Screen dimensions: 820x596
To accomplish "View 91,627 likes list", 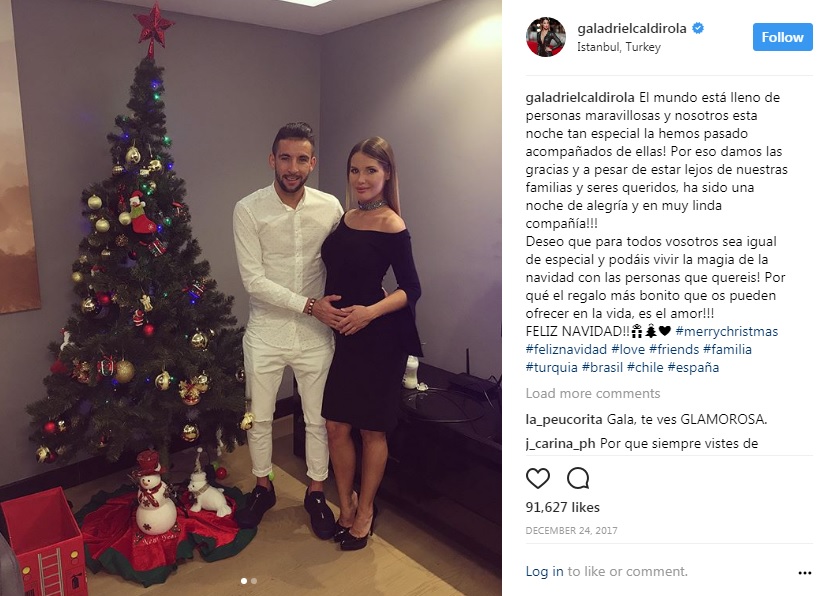I will click(x=563, y=507).
